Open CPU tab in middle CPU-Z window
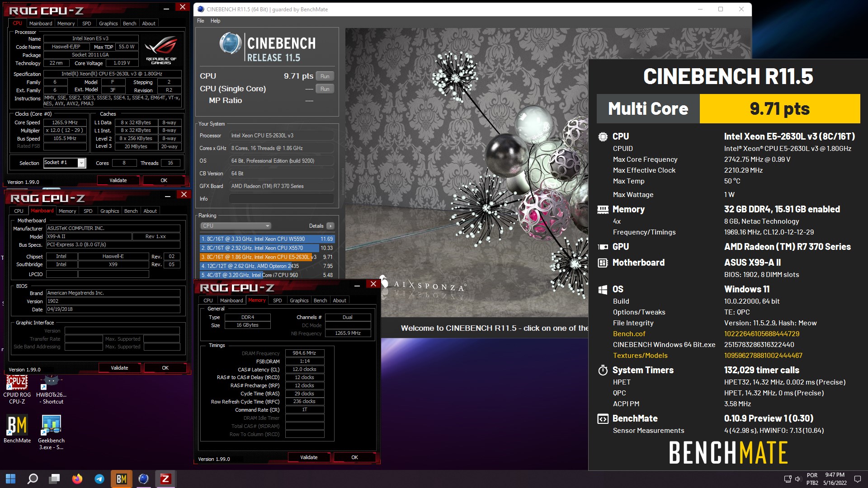 click(x=19, y=211)
